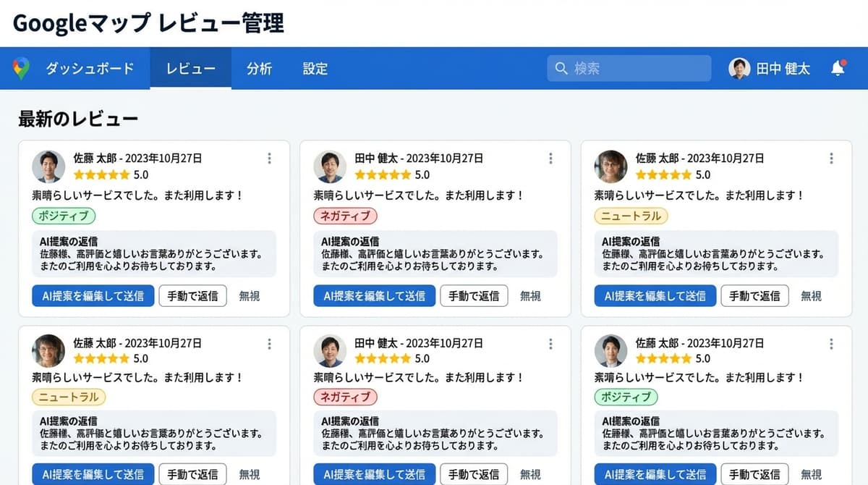Click AI提案を編集して送信 on bottom-row ニュートラル card

point(93,474)
